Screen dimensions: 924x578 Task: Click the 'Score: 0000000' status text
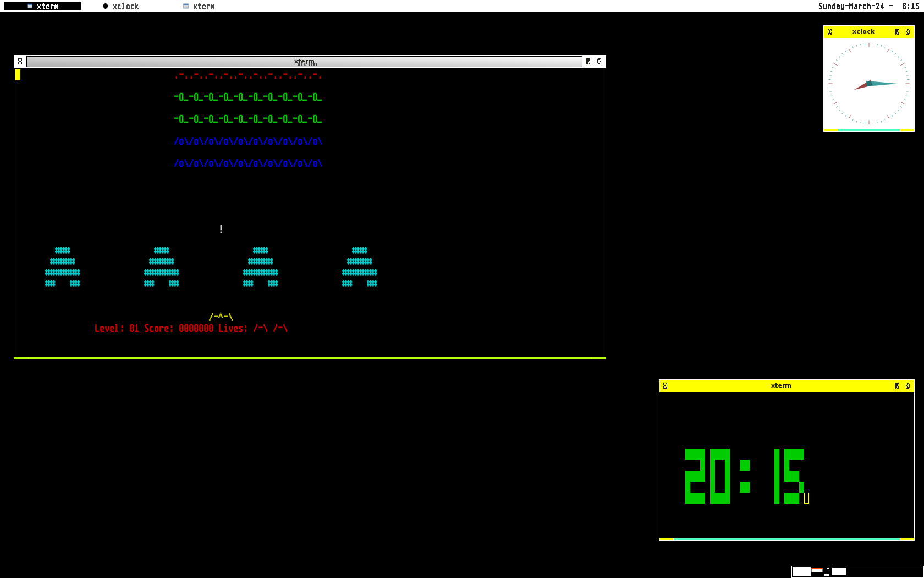tap(179, 328)
